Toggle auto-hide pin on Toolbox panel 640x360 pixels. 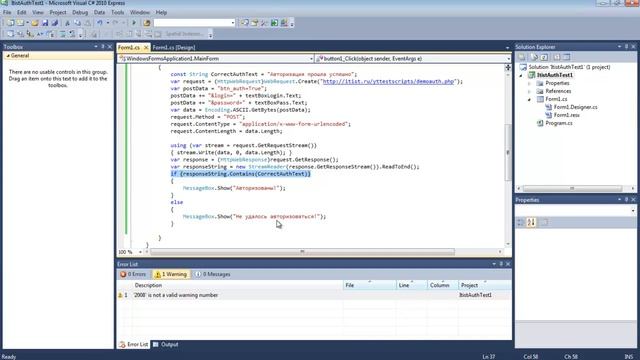(x=102, y=47)
